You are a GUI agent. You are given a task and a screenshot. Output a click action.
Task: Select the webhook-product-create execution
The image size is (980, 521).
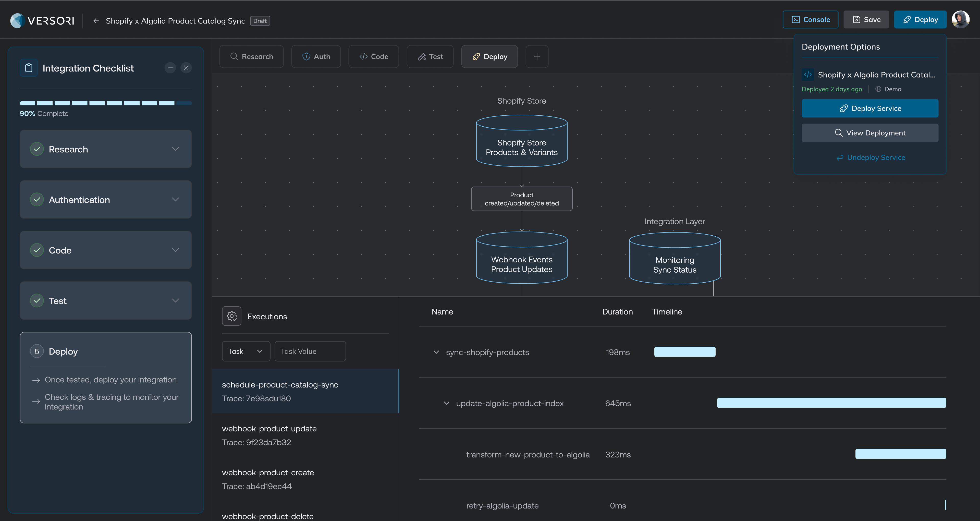pos(305,479)
